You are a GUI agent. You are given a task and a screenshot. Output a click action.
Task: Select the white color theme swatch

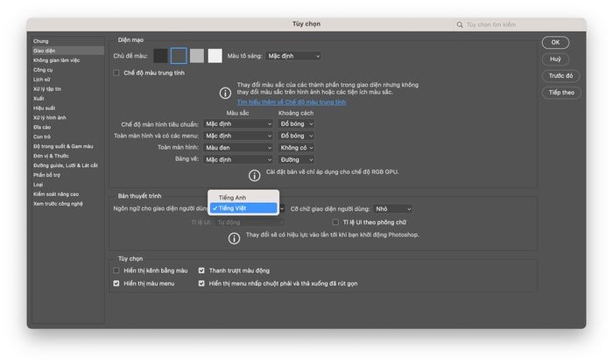(215, 56)
